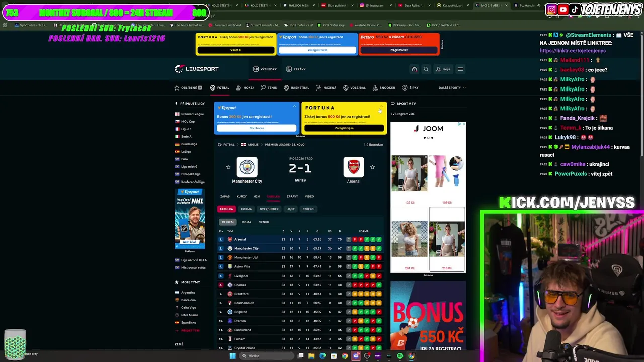This screenshot has height=362, width=644.
Task: Expand the Další sporty dropdown
Action: pos(452,88)
